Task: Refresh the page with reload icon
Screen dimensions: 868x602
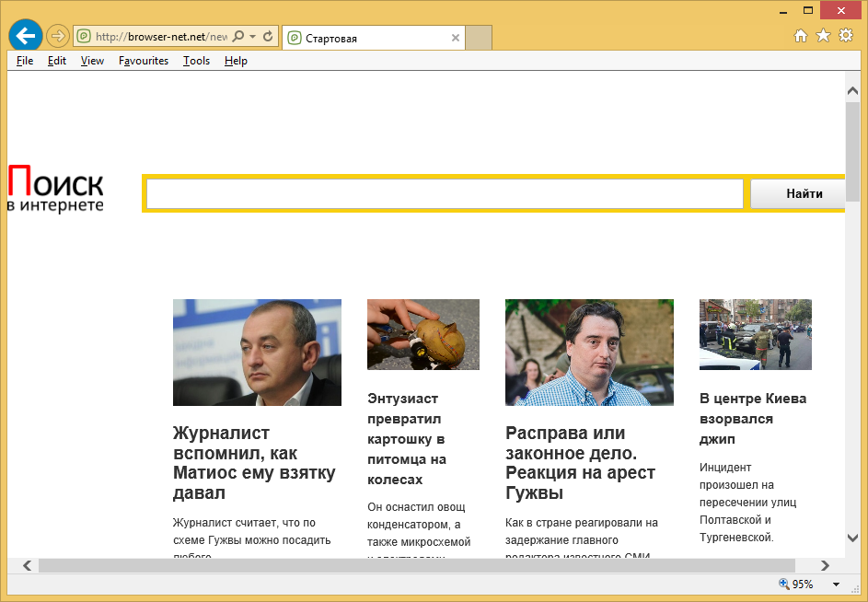Action: [268, 37]
